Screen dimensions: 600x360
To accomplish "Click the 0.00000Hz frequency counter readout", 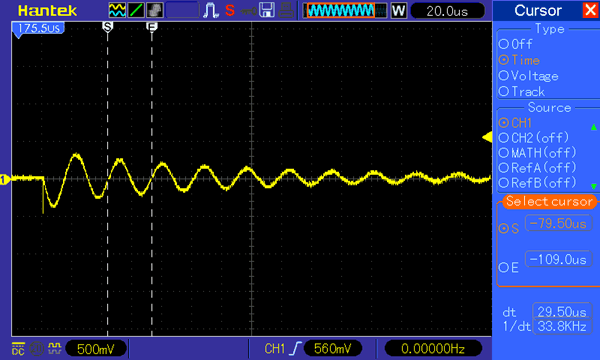I will tap(433, 349).
